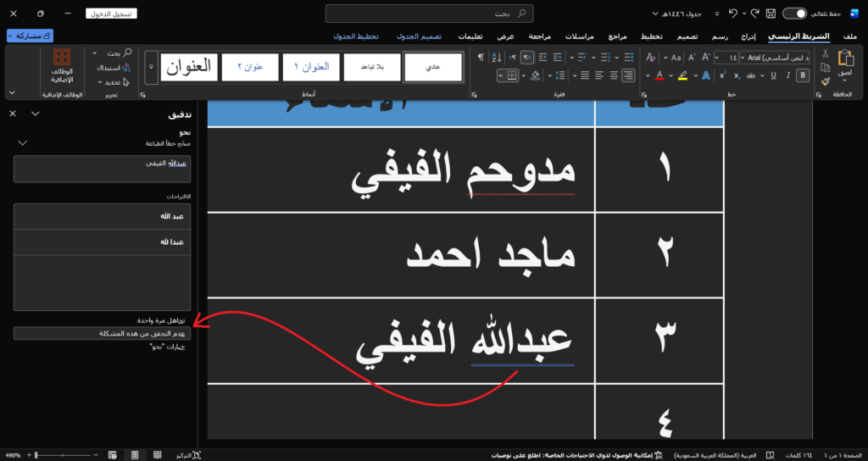Toggle italic text formatting
868x461 pixels.
coord(787,75)
